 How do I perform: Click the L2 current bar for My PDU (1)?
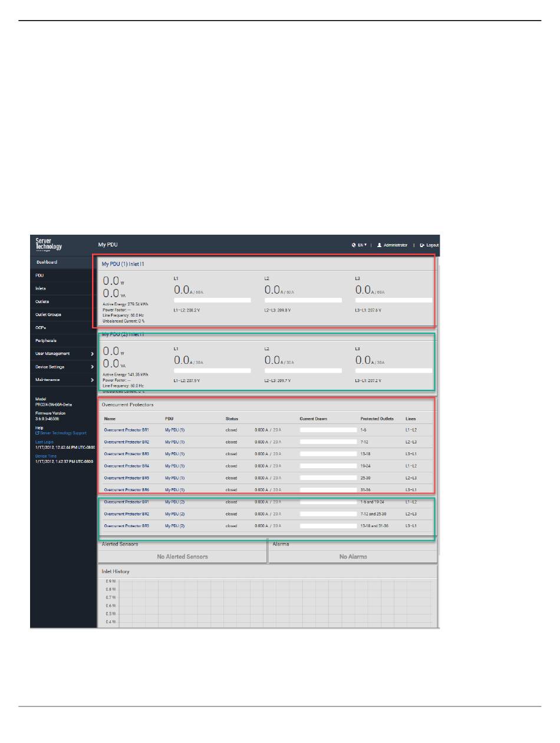303,300
